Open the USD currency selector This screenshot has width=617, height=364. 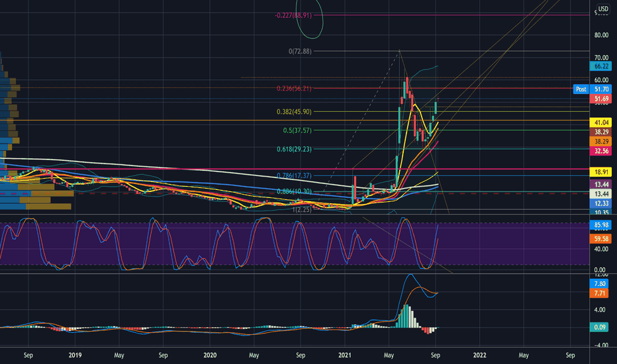(603, 9)
